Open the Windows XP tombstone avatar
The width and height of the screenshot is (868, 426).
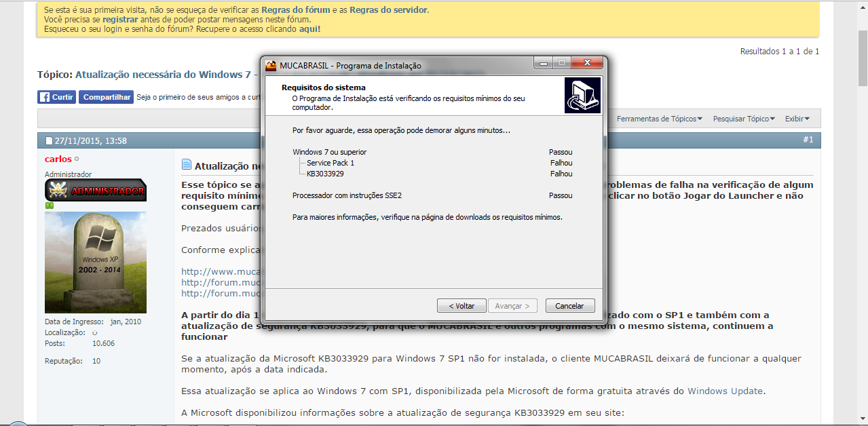(x=96, y=262)
